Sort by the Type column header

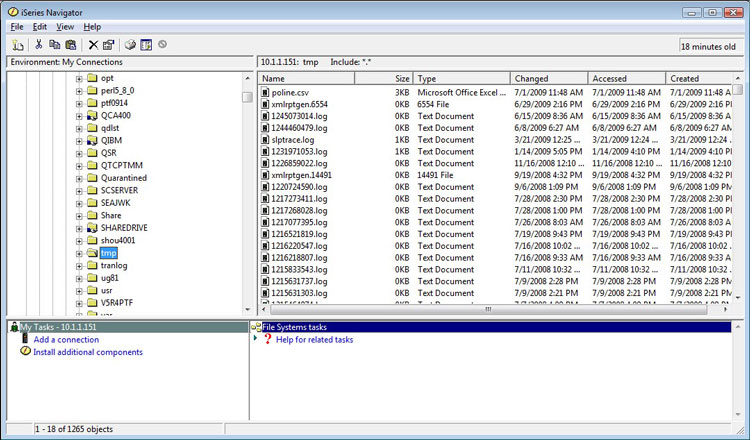point(461,78)
